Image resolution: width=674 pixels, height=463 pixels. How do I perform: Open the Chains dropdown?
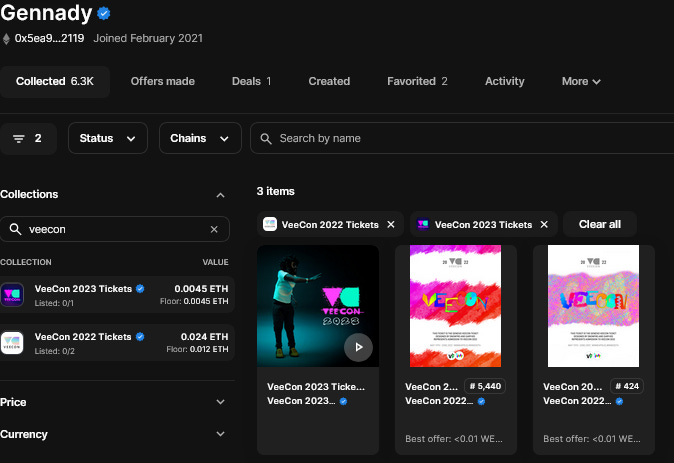coord(200,138)
